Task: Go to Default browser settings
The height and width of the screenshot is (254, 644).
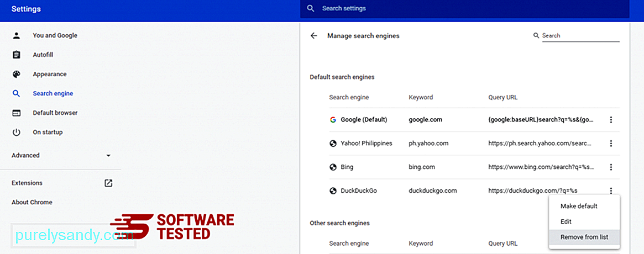Action: pos(55,113)
